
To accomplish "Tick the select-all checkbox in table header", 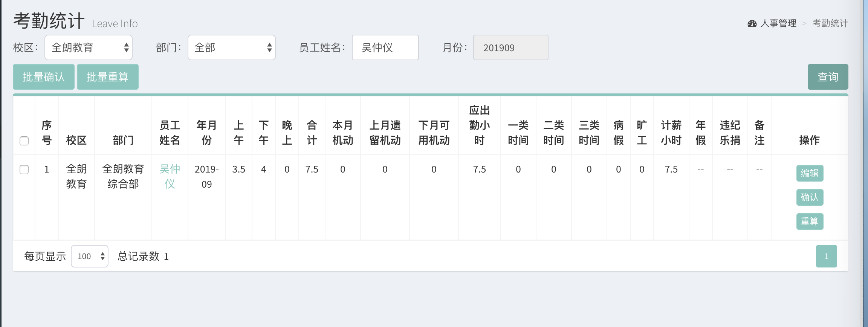I will 24,141.
